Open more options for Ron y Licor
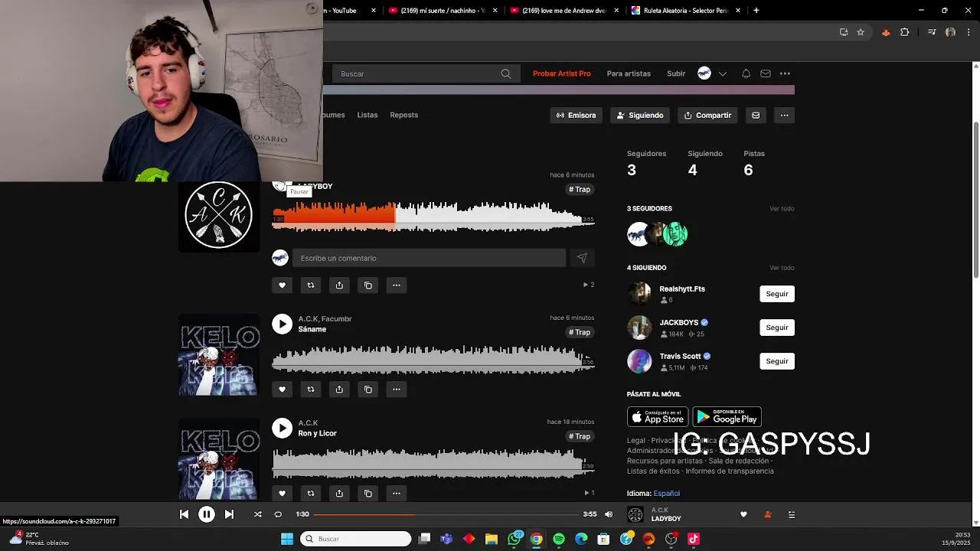The image size is (980, 551). pos(397,494)
